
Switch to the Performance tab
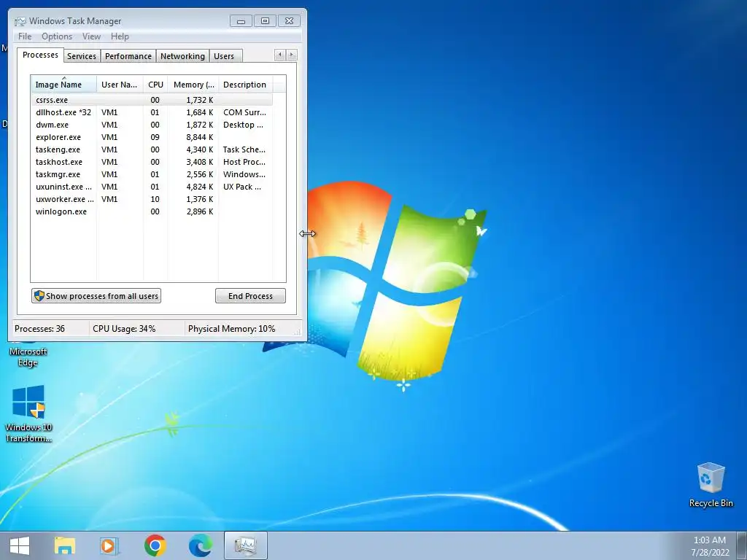pos(128,56)
